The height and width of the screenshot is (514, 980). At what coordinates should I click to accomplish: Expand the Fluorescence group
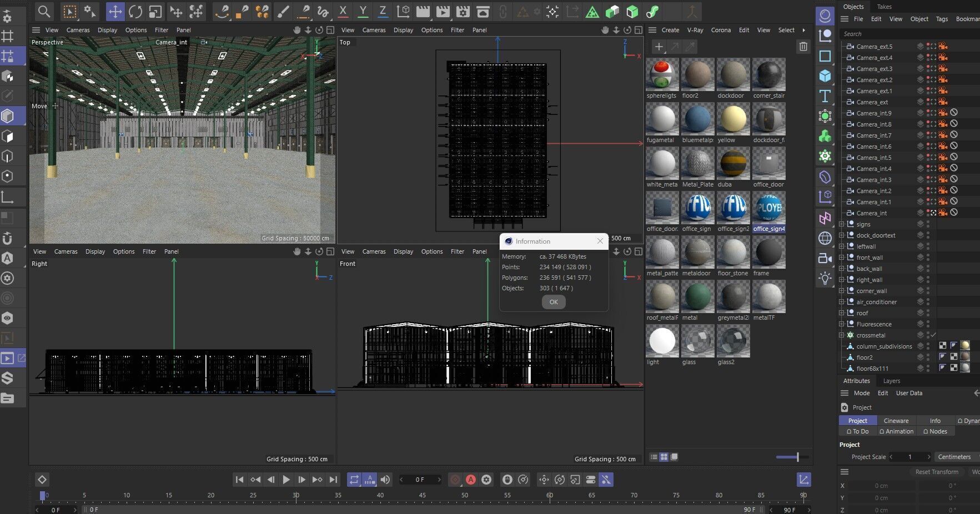coord(842,324)
